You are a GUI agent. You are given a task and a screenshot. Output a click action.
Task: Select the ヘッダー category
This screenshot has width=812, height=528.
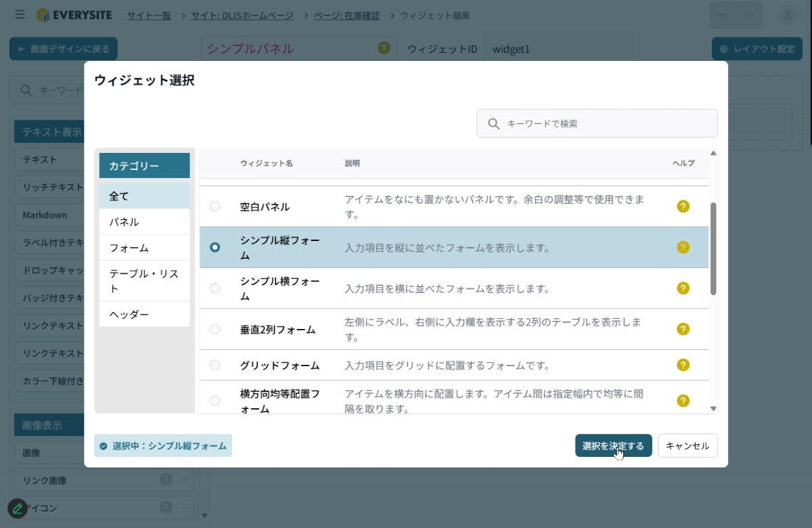click(x=144, y=314)
